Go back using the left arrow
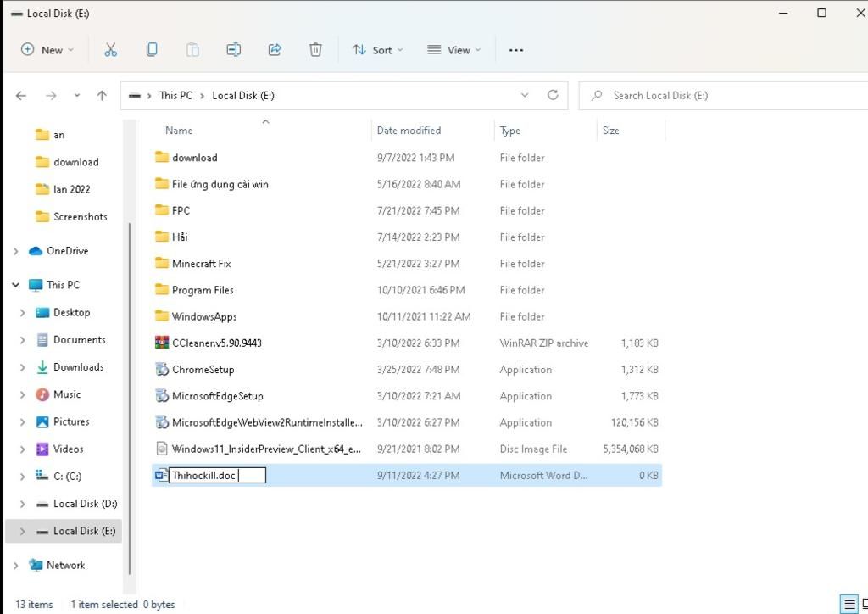Viewport: 868px width, 614px height. [x=21, y=96]
